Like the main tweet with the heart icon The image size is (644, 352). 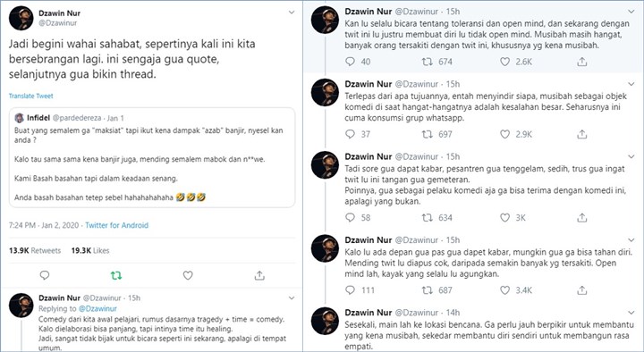pos(188,275)
